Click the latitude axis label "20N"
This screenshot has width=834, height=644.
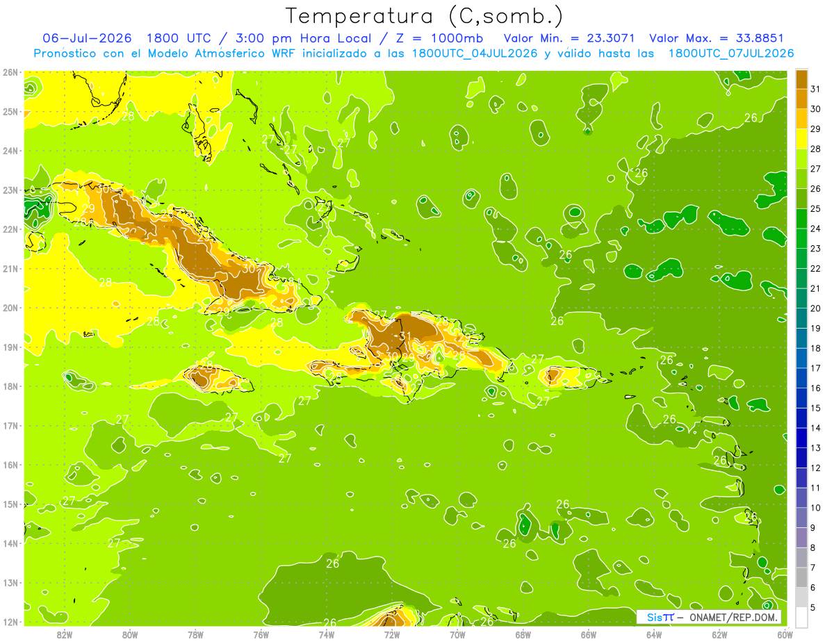(10, 308)
